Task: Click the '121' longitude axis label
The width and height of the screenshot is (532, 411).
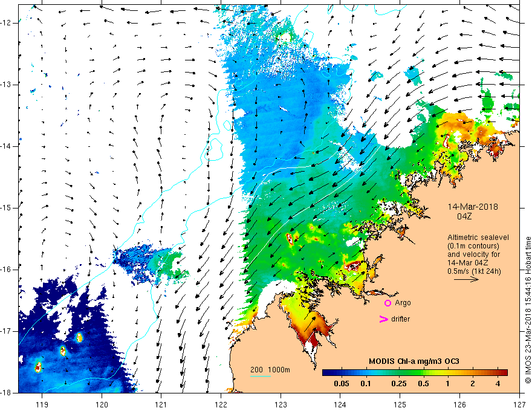Action: click(161, 404)
